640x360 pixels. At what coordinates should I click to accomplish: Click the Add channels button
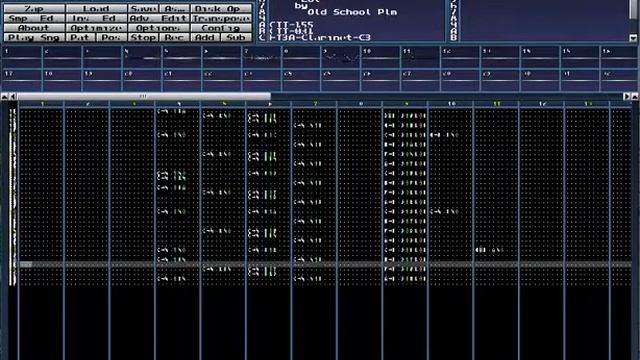coord(205,38)
